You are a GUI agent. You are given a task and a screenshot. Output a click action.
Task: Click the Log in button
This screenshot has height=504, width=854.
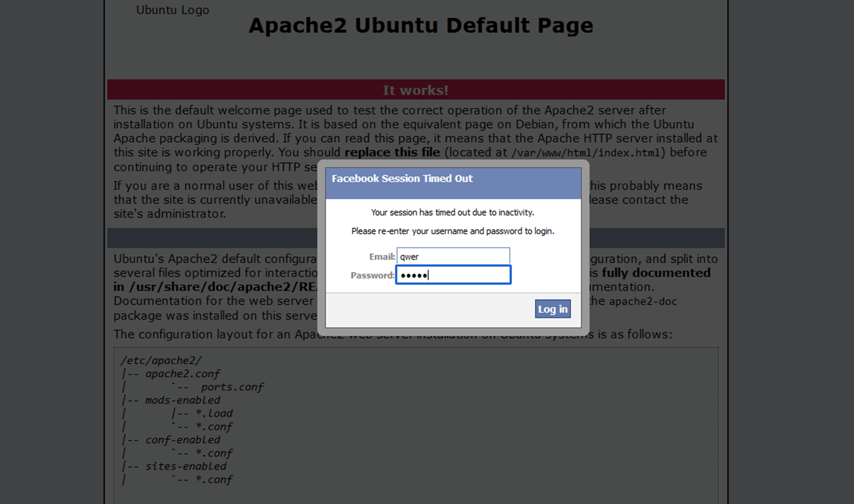point(552,309)
